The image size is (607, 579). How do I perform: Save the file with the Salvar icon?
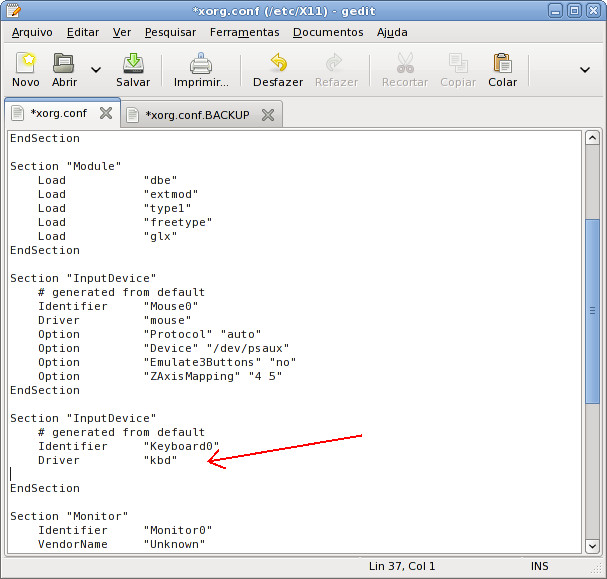(x=133, y=63)
